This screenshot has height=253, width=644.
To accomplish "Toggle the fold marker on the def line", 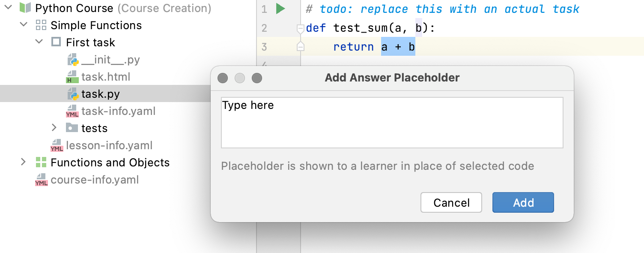I will tap(301, 29).
